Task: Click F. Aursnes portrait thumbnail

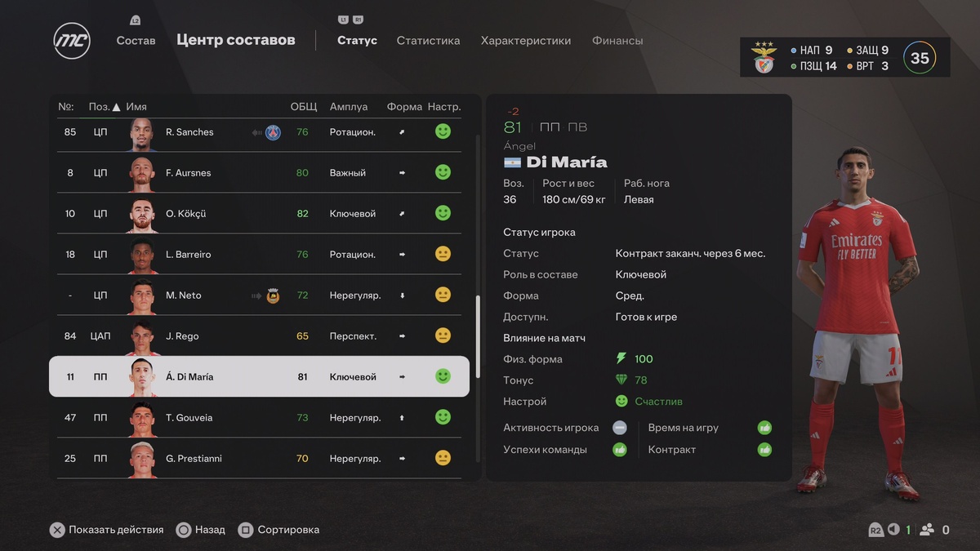Action: [142, 174]
